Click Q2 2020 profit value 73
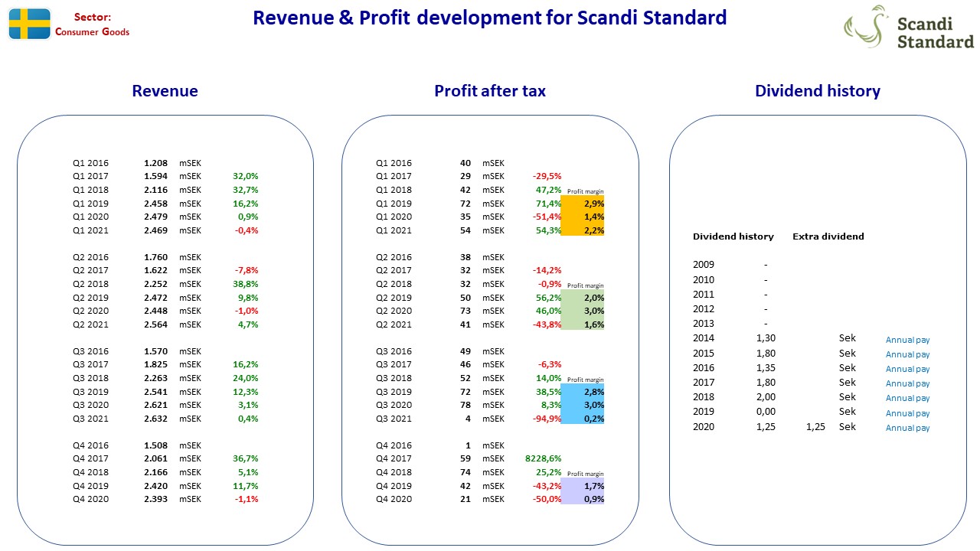Viewport: 980px width, 551px height. (x=466, y=311)
